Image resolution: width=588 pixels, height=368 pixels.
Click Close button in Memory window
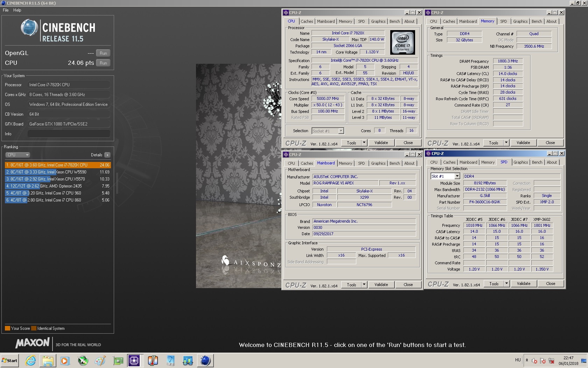tap(550, 143)
